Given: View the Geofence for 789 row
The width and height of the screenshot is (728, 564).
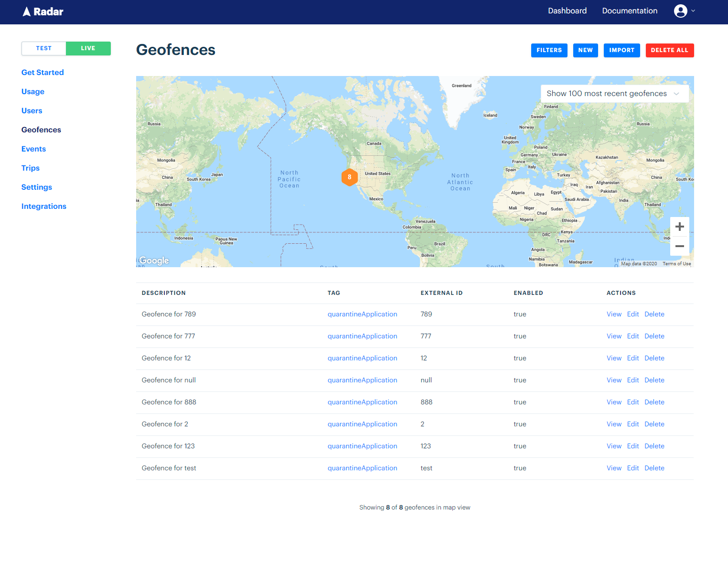Looking at the screenshot, I should (614, 314).
